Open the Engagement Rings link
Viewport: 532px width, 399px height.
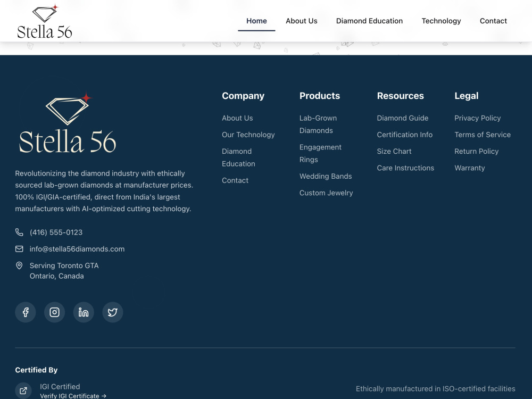tap(320, 153)
